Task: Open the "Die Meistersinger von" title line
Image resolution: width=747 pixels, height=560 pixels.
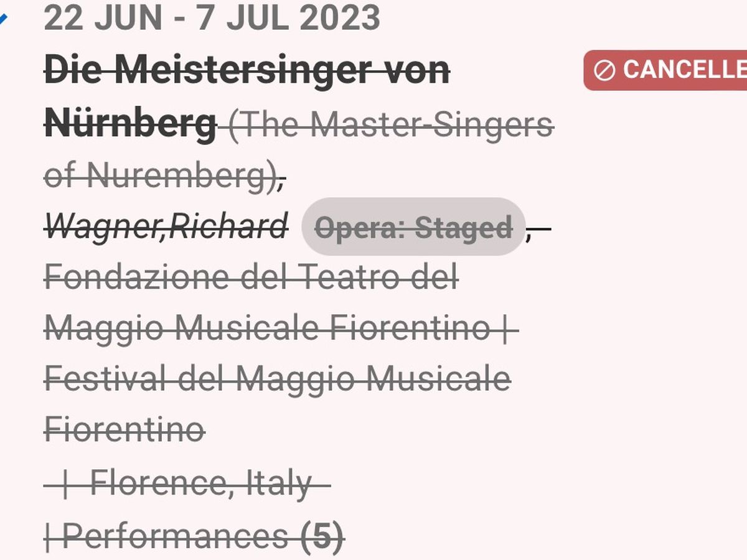Action: click(247, 70)
